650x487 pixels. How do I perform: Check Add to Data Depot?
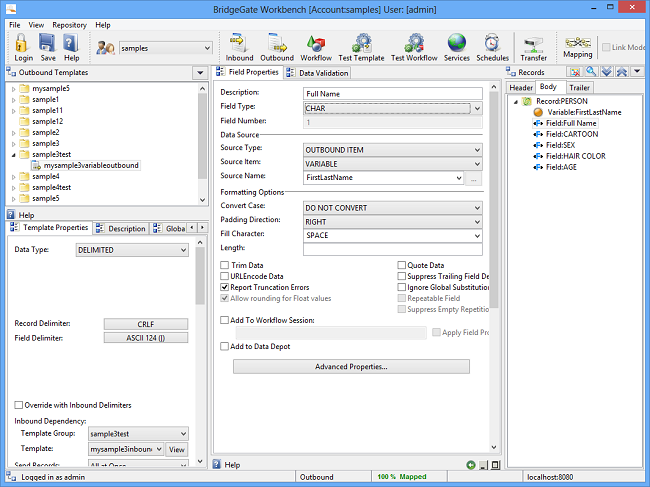(225, 346)
